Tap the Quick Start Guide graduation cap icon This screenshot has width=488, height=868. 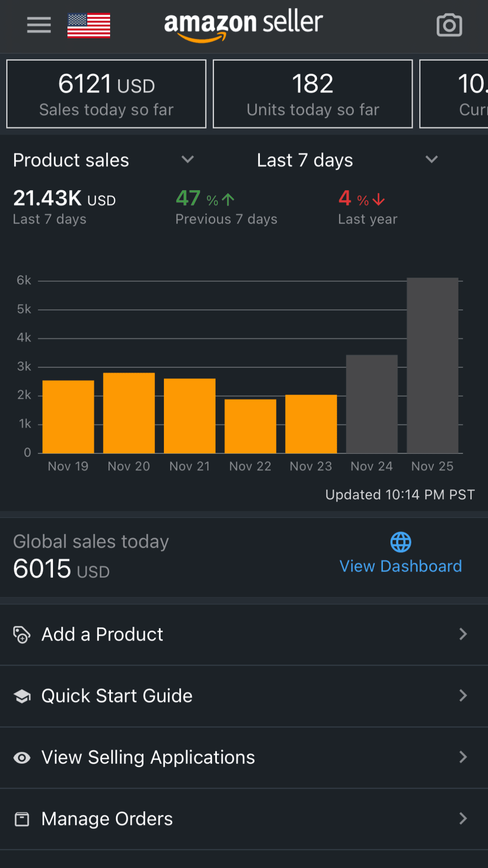click(22, 696)
